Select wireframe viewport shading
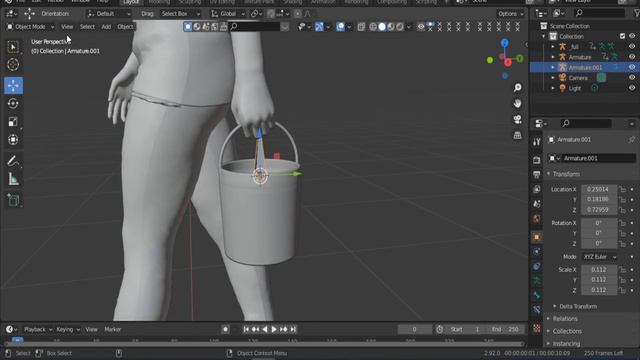This screenshot has height=360, width=640. point(373,27)
